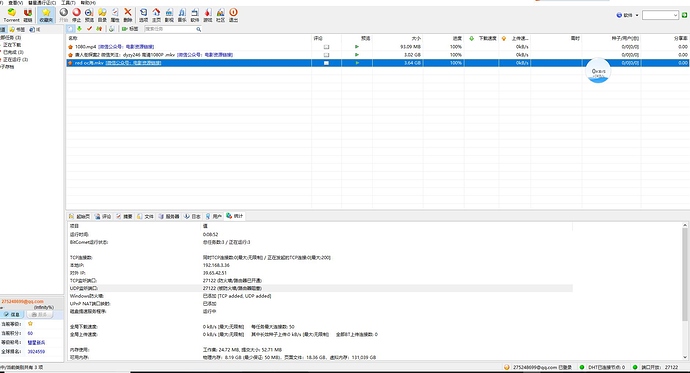Click the Music note toolbar icon
This screenshot has height=373, width=690.
click(x=182, y=15)
